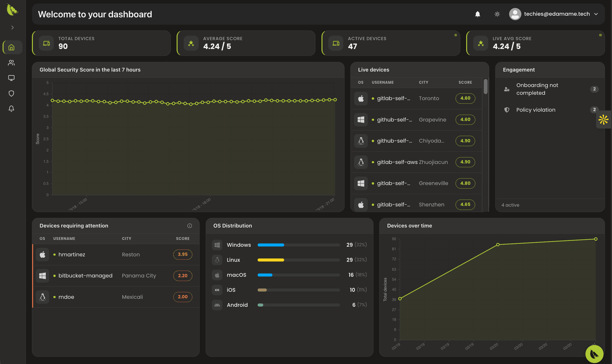612x364 pixels.
Task: Open the green Edamame chat launcher
Action: coord(594,354)
